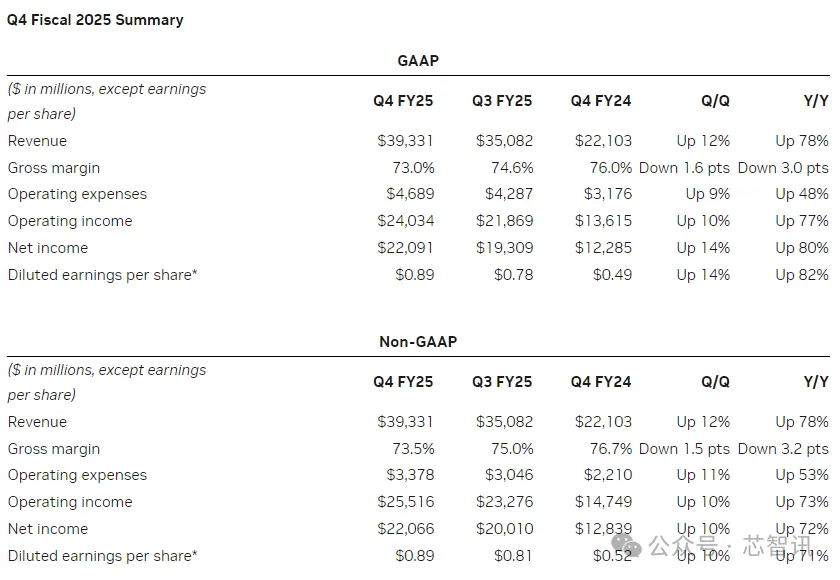Click the GAAP Y/Y column header
Screen dimensions: 840x580
[x=816, y=101]
